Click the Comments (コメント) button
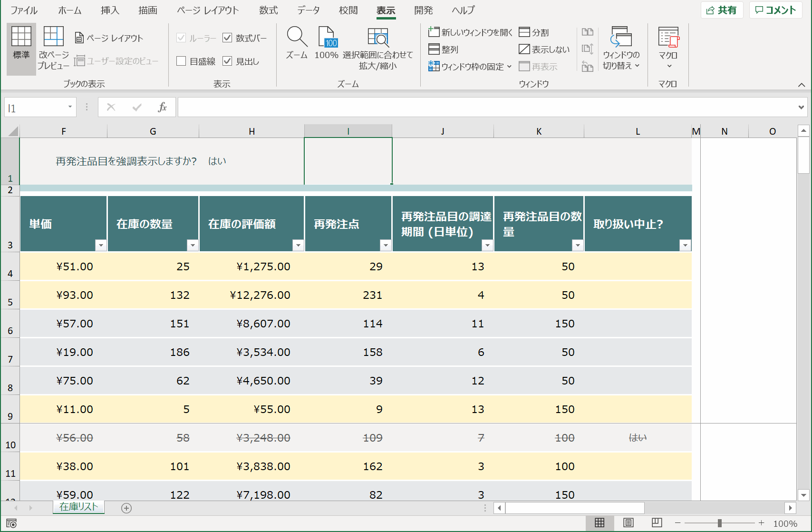 point(775,10)
